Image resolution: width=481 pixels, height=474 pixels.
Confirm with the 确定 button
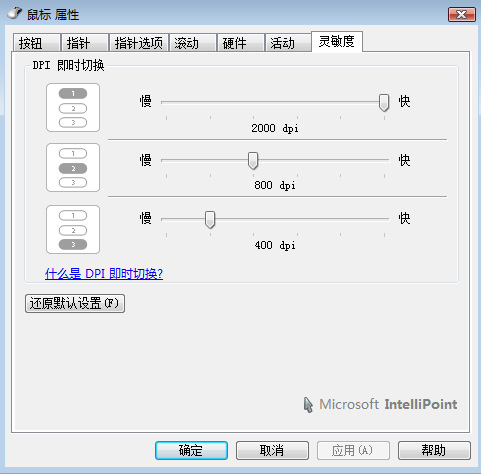pyautogui.click(x=191, y=450)
